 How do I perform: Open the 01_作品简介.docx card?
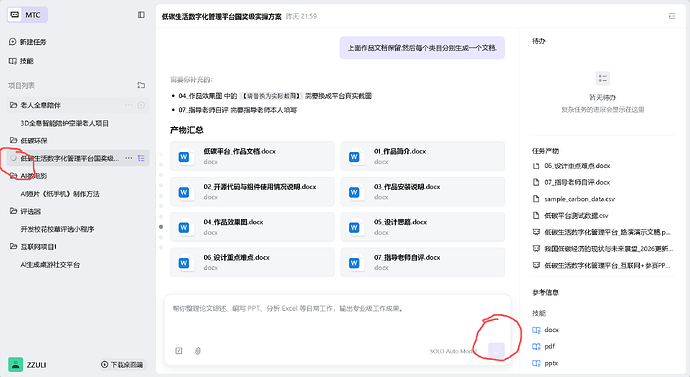pyautogui.click(x=422, y=156)
